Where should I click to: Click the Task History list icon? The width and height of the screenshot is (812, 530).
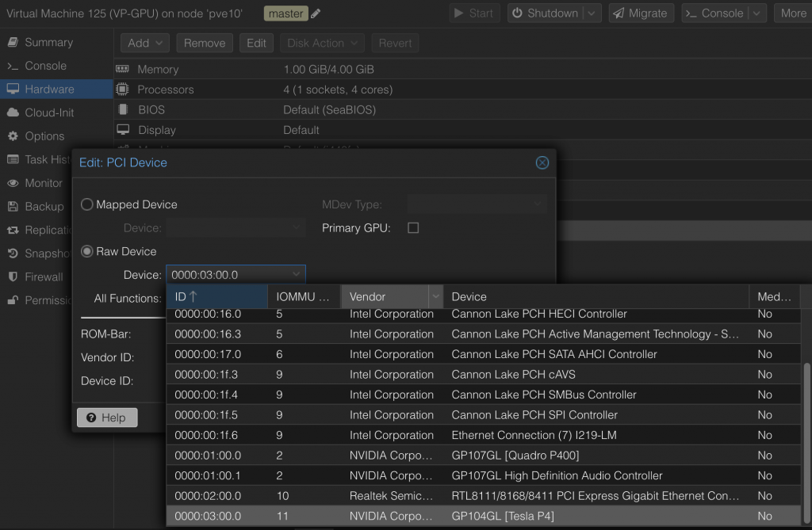coord(13,159)
